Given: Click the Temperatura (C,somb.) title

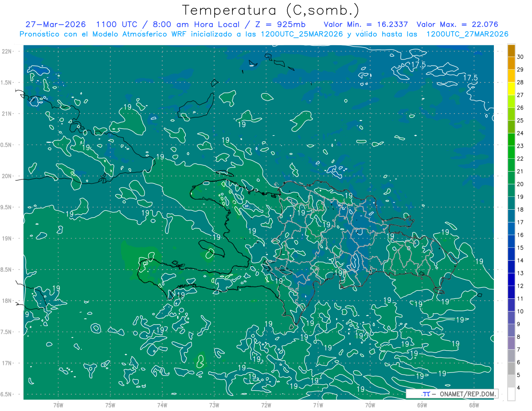Looking at the screenshot, I should point(271,10).
